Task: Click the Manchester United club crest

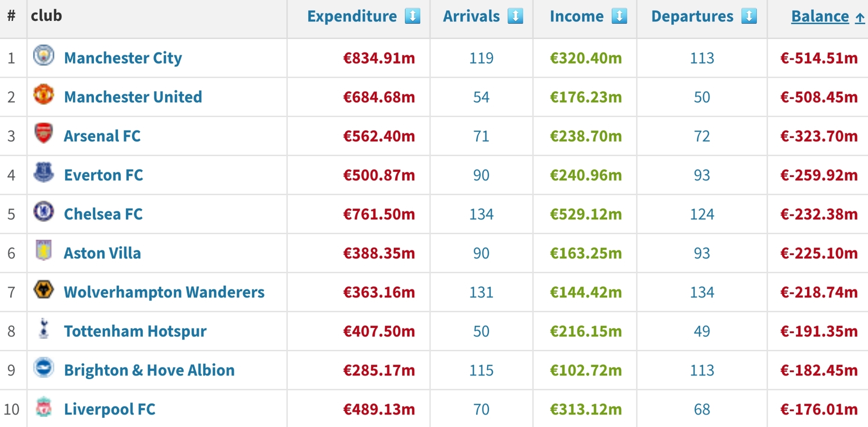Action: pyautogui.click(x=44, y=94)
